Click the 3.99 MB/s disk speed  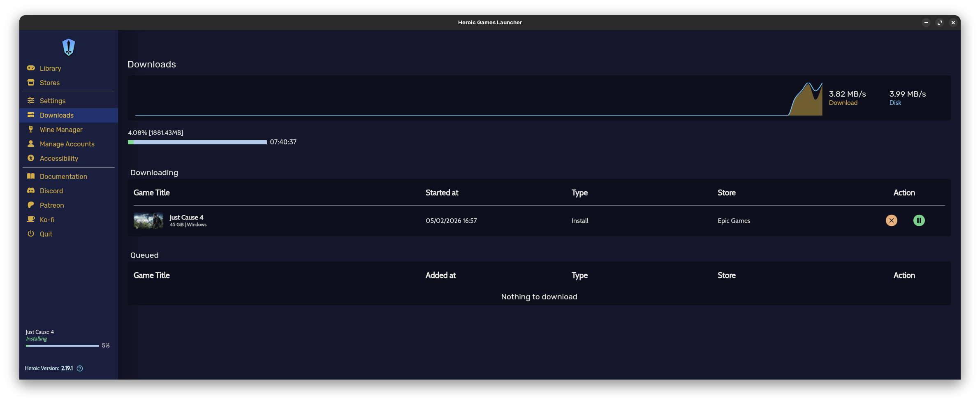[x=908, y=94]
